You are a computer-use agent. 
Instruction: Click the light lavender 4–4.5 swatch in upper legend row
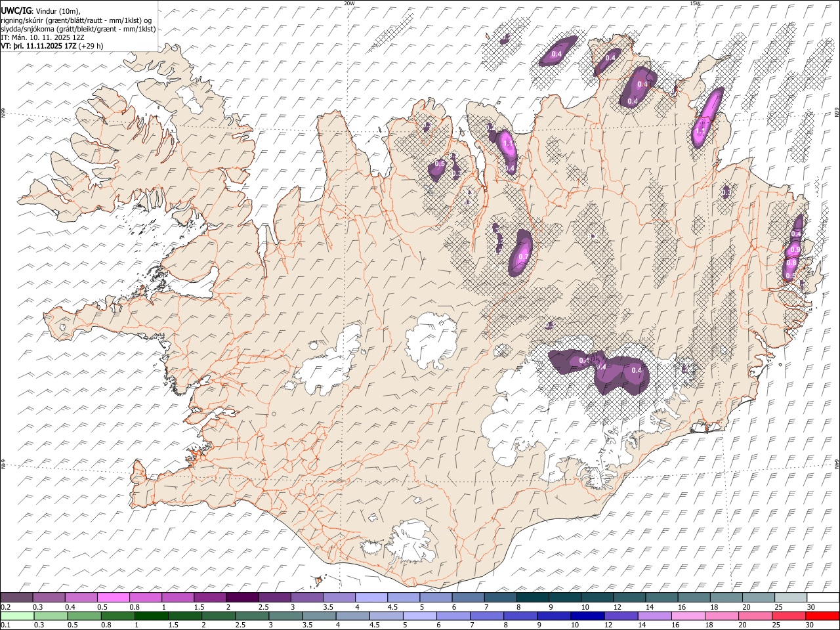click(x=371, y=598)
